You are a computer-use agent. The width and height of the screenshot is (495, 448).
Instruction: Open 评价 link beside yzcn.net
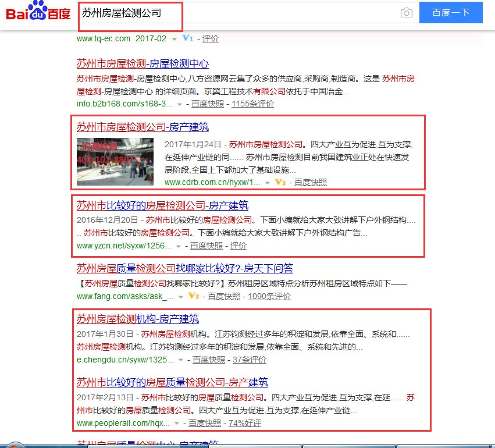pos(238,246)
